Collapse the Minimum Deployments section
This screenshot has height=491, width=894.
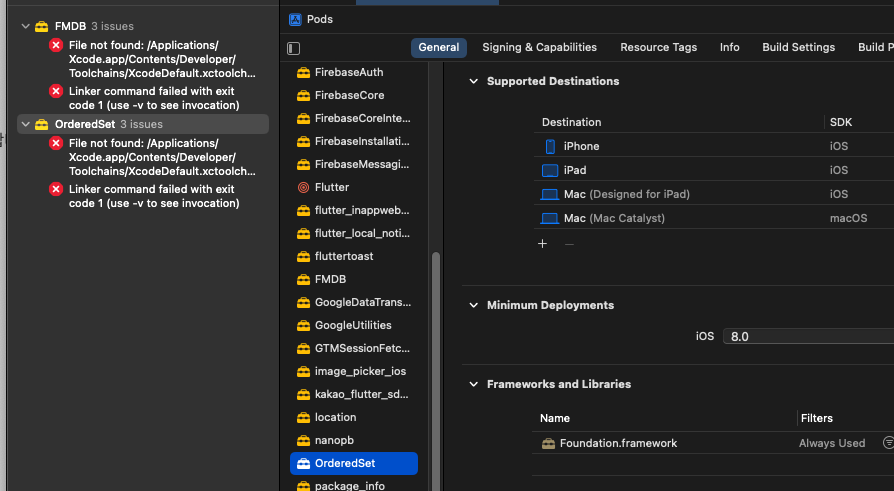[473, 305]
